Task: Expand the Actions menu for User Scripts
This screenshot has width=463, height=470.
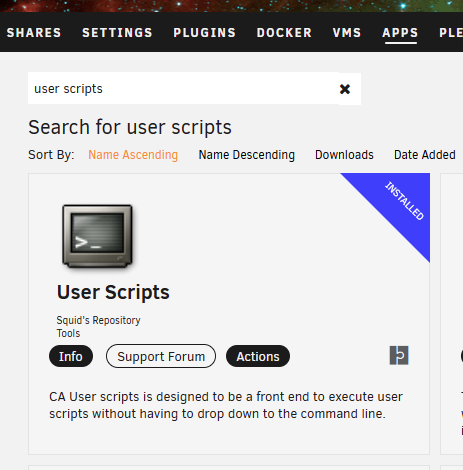Action: [x=258, y=356]
